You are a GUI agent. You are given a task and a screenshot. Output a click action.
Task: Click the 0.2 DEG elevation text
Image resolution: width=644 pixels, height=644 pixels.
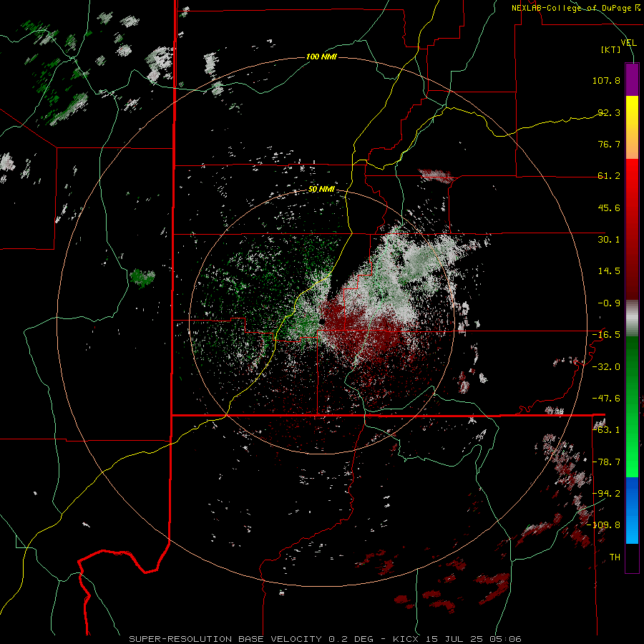351,639
